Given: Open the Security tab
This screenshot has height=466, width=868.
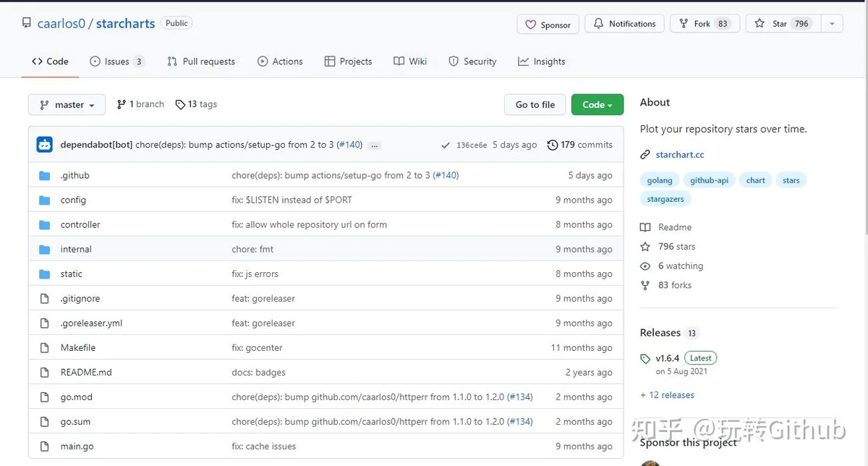Looking at the screenshot, I should point(472,62).
